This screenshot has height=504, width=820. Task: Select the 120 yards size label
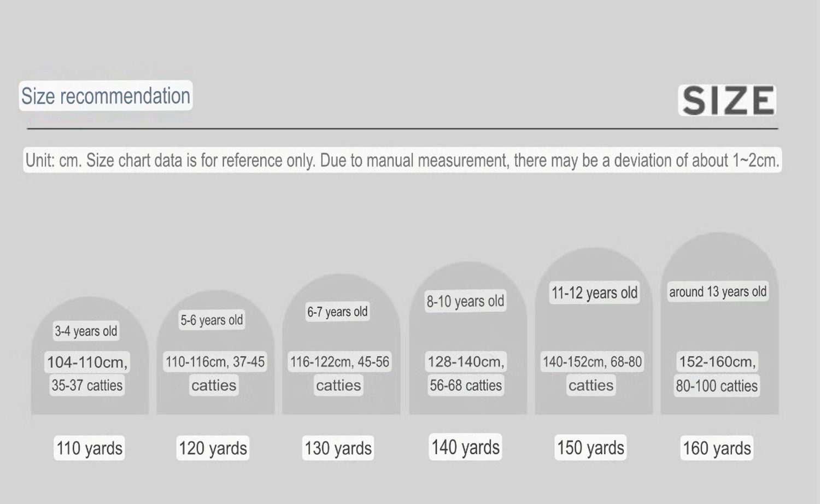213,448
